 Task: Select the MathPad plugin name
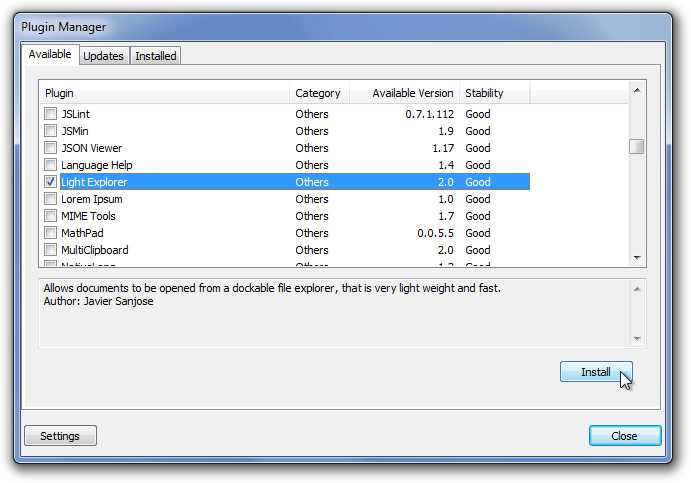click(82, 233)
